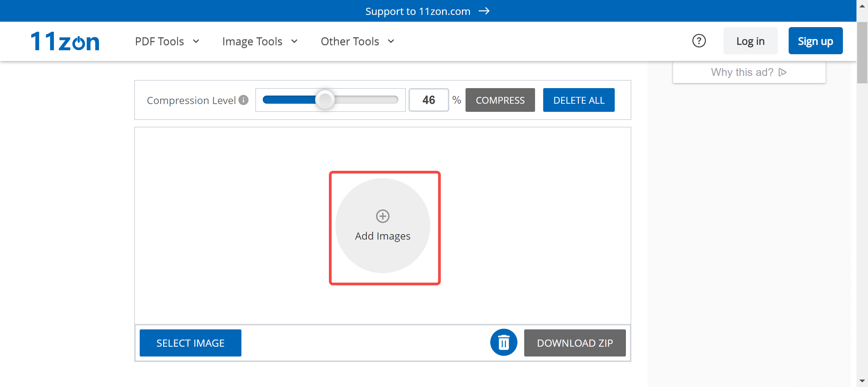Click the Log in tab

click(x=751, y=40)
